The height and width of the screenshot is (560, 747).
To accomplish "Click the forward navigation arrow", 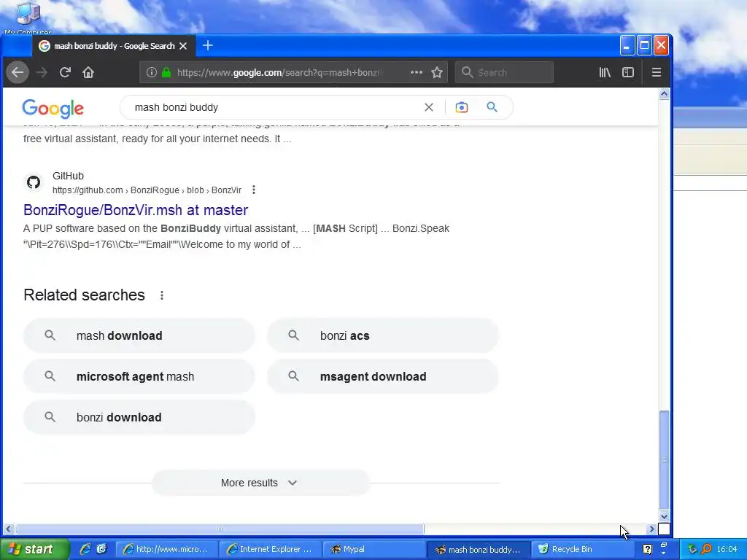I will click(x=42, y=72).
